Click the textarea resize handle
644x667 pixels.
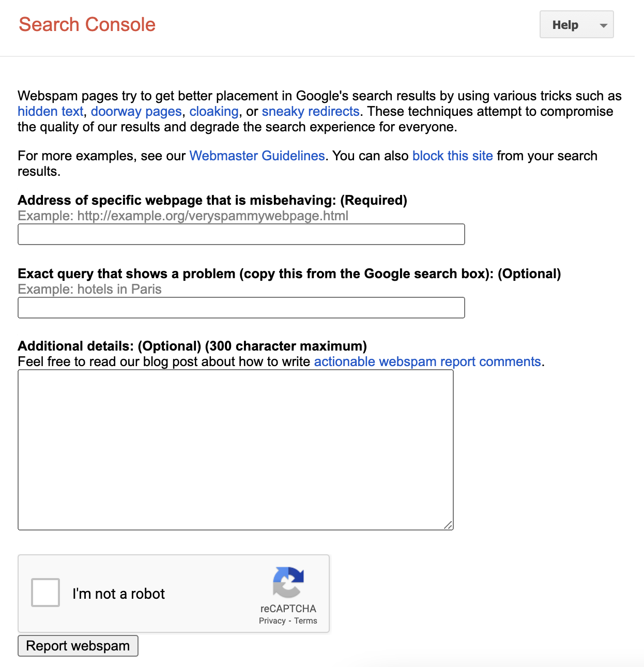[449, 525]
